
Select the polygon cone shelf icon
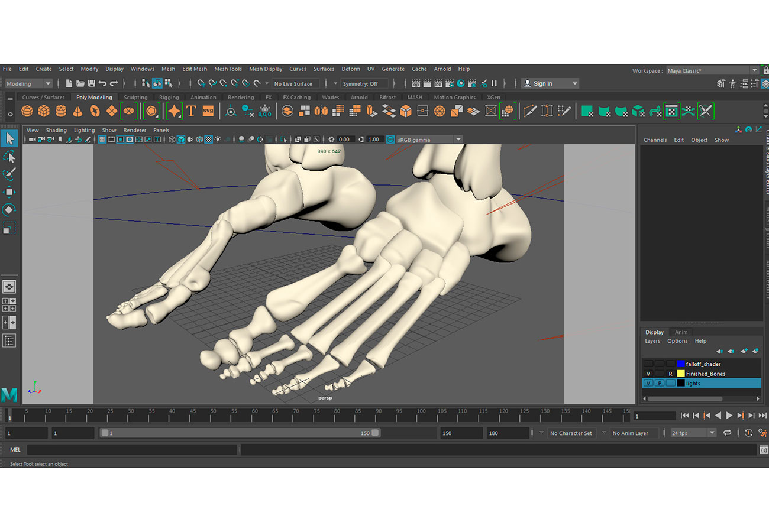(x=77, y=111)
